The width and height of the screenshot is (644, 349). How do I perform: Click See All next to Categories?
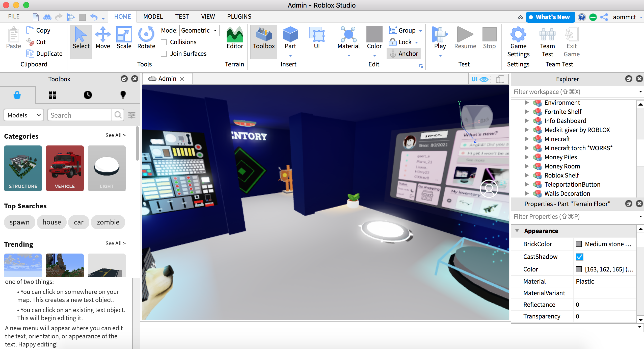coord(115,135)
